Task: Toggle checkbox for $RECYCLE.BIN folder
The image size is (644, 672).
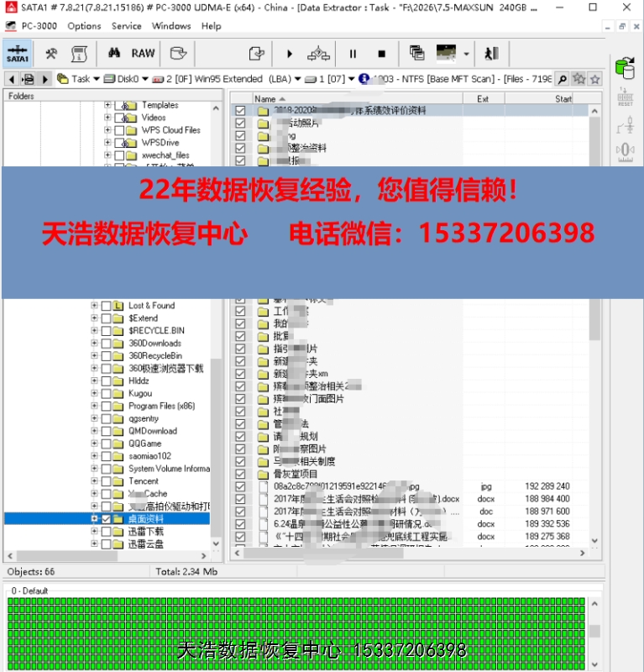Action: (x=106, y=331)
